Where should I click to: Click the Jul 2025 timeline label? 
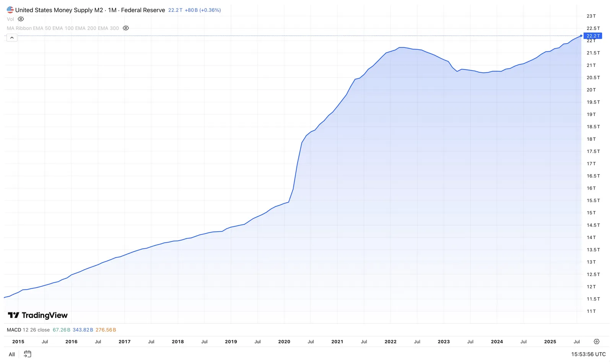tap(577, 341)
